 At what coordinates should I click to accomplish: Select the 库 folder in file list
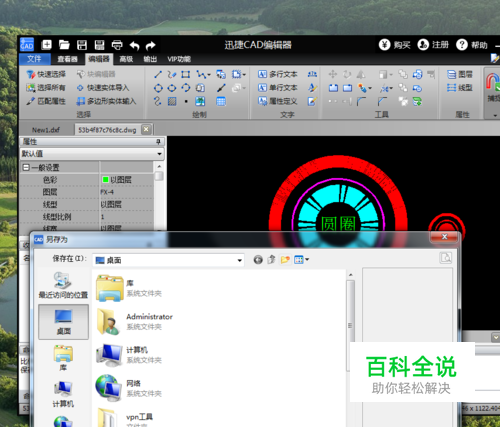[129, 288]
